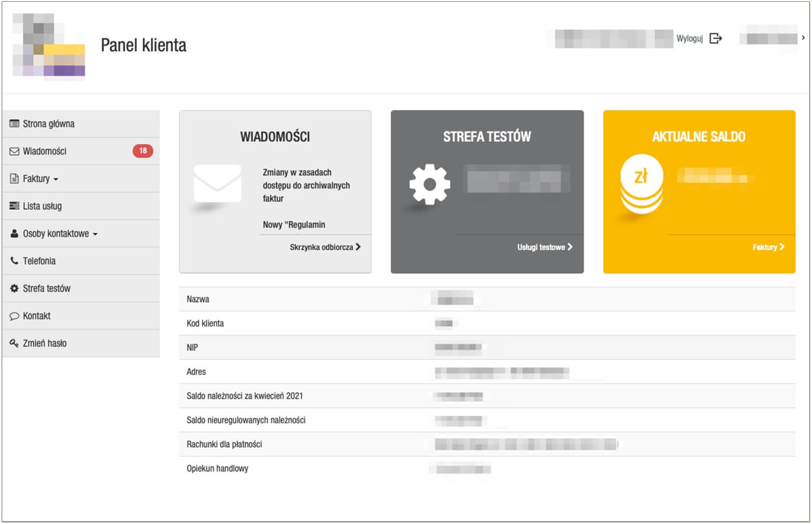
Task: Click the large gear icon in Strefa testów card
Action: 430,184
